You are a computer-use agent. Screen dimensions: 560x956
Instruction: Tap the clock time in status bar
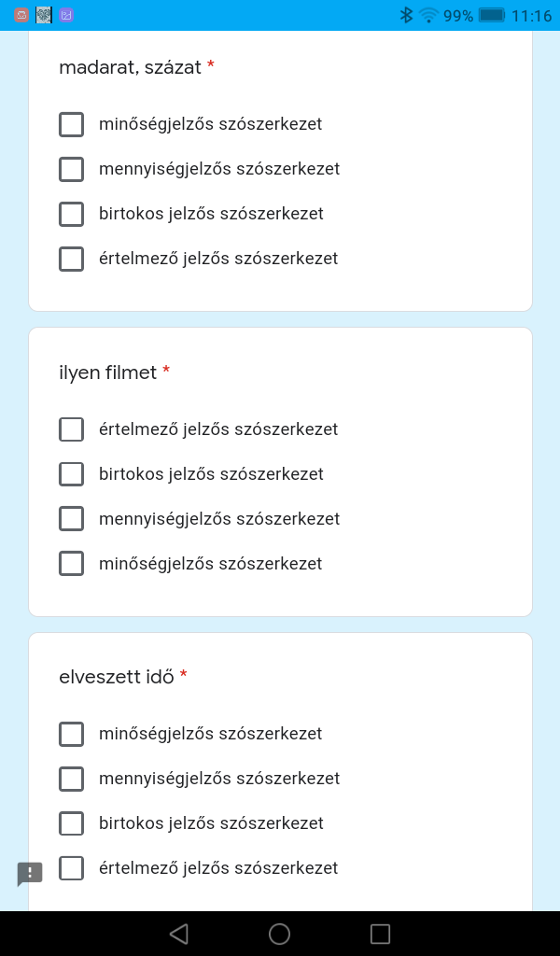point(532,15)
